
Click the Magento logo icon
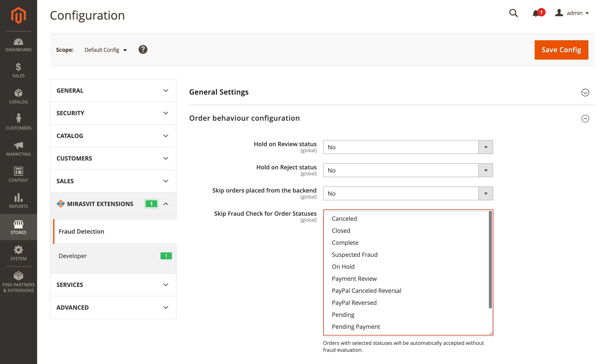click(18, 15)
